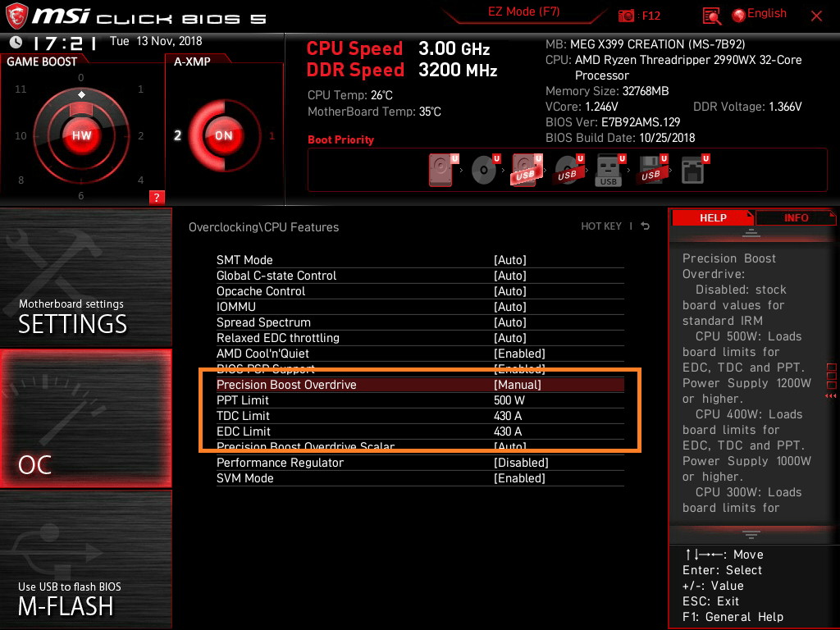Click the CPU Speed 3.00 GHz readout
This screenshot has height=630, width=840.
click(x=398, y=48)
